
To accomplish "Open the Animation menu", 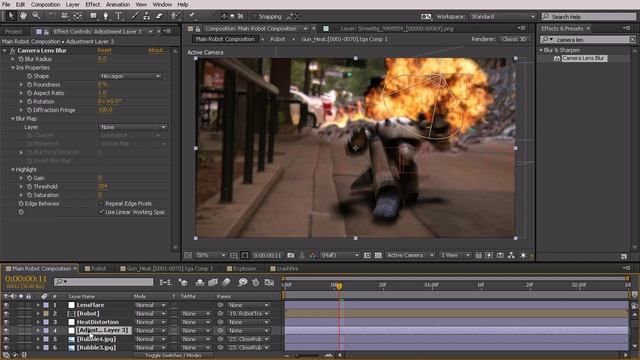I will click(x=118, y=4).
